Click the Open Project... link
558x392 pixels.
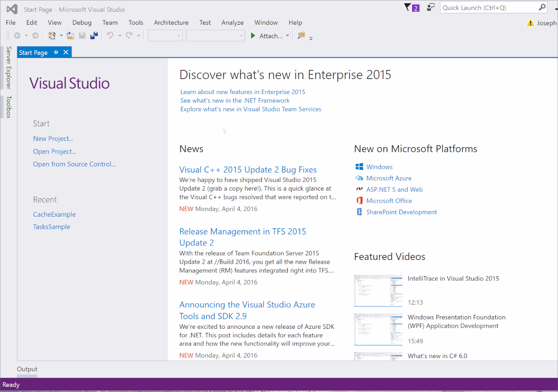(x=54, y=152)
